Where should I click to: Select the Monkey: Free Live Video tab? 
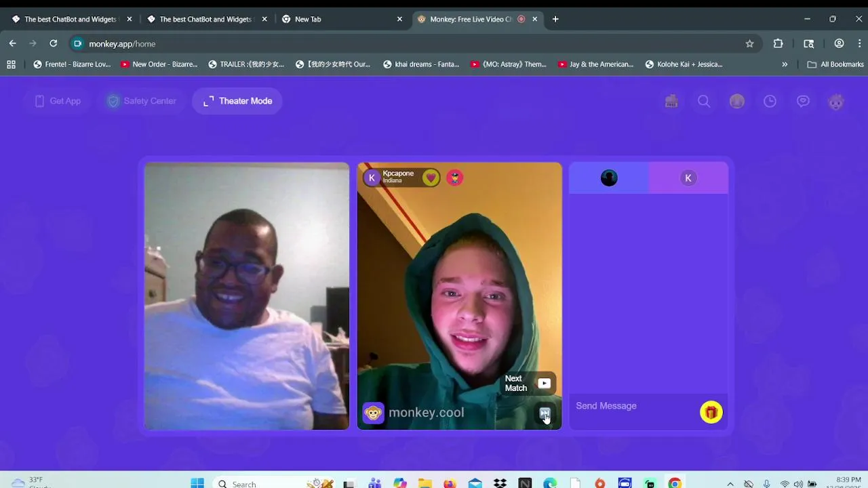click(x=477, y=19)
